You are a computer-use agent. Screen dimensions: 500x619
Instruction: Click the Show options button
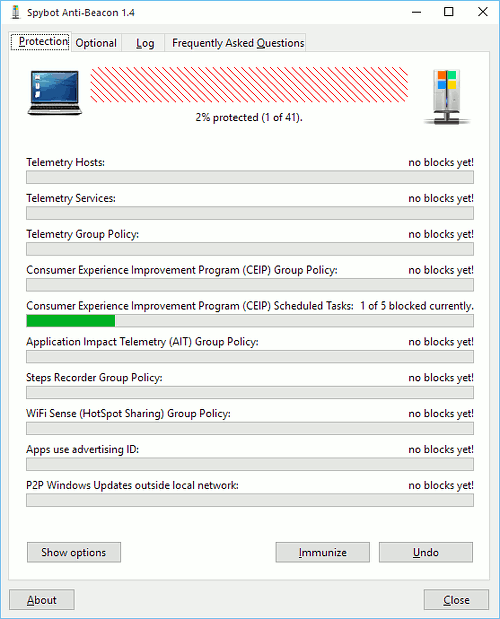click(74, 552)
